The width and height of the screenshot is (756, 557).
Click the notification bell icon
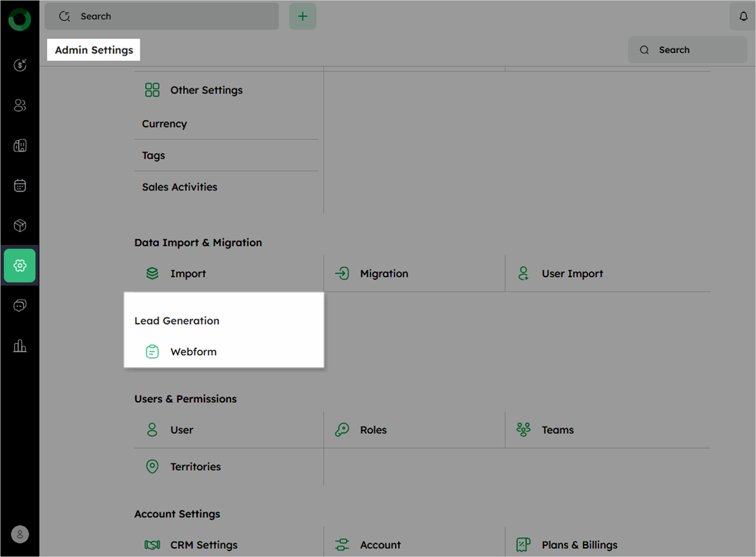pyautogui.click(x=743, y=17)
